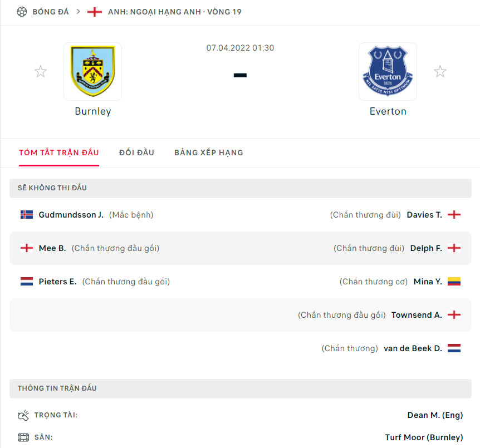
Task: Click the Burnley team name
Action: (x=92, y=111)
